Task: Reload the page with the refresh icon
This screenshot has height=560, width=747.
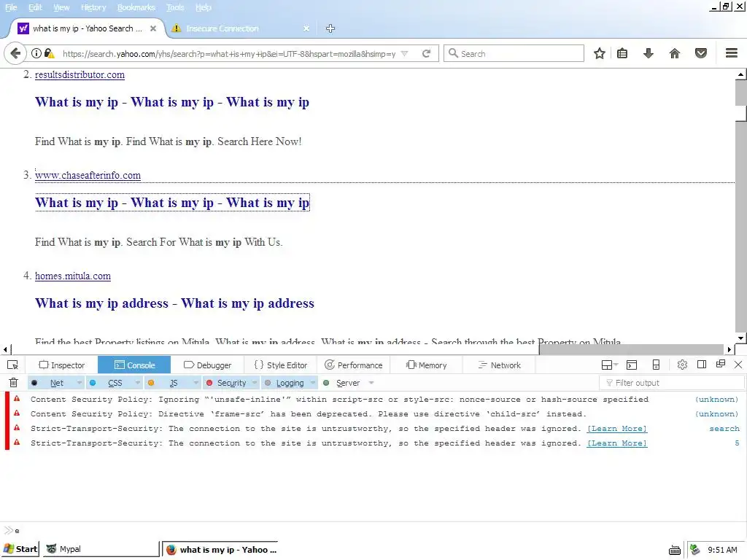Action: click(426, 53)
